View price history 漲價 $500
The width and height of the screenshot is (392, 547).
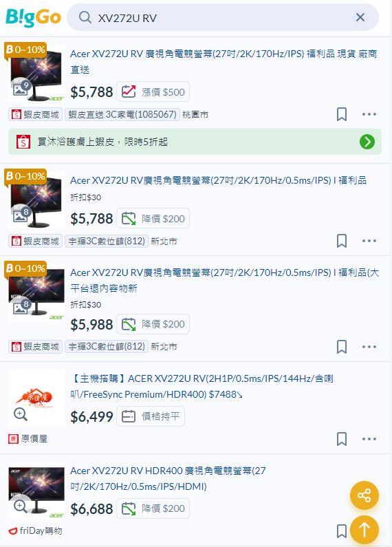pyautogui.click(x=153, y=92)
